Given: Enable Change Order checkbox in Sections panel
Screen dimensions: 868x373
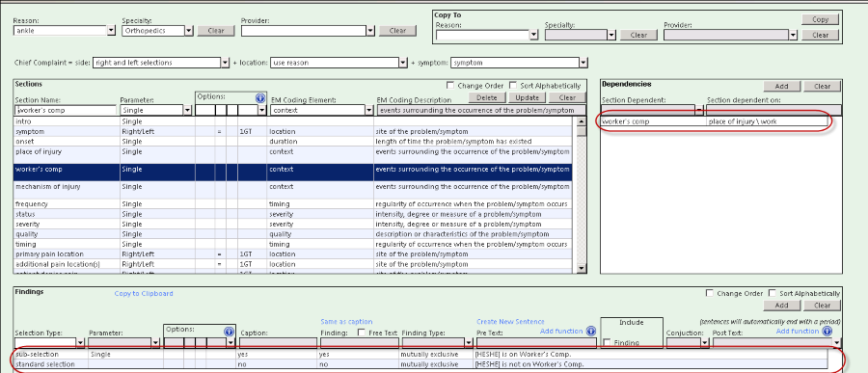Looking at the screenshot, I should pos(450,86).
